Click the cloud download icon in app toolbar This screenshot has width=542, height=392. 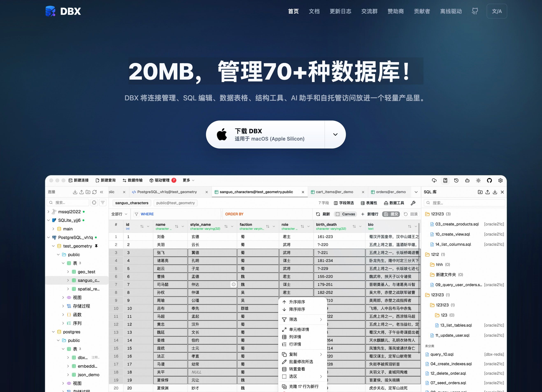[434, 180]
